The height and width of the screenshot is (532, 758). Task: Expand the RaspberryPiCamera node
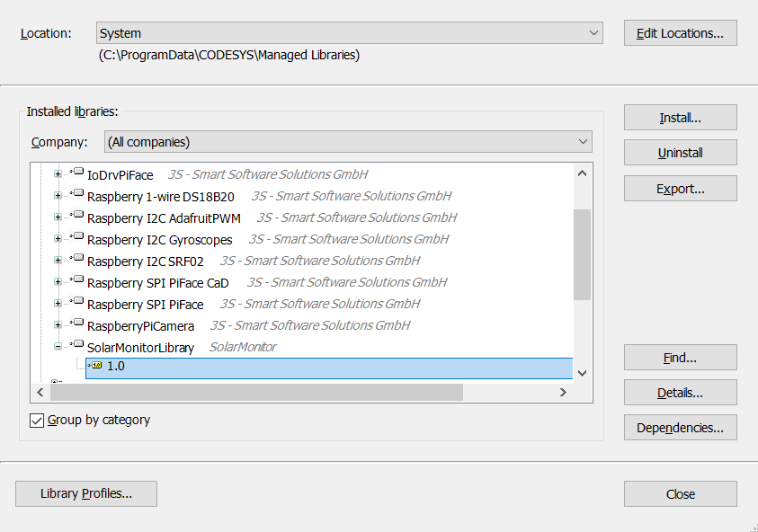coord(58,324)
